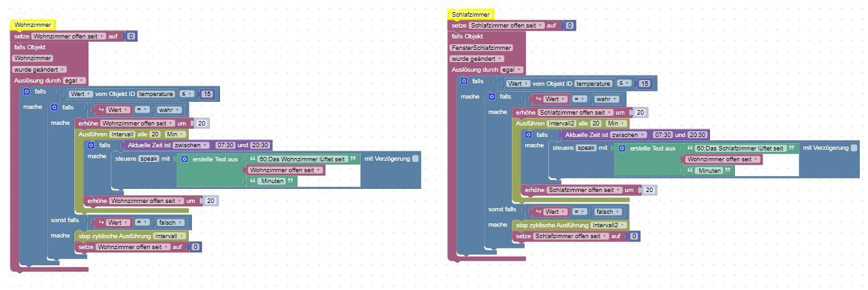Image resolution: width=868 pixels, height=290 pixels.
Task: Select the 'falls Objekt' label in Wohnzimmer script
Action: point(29,47)
